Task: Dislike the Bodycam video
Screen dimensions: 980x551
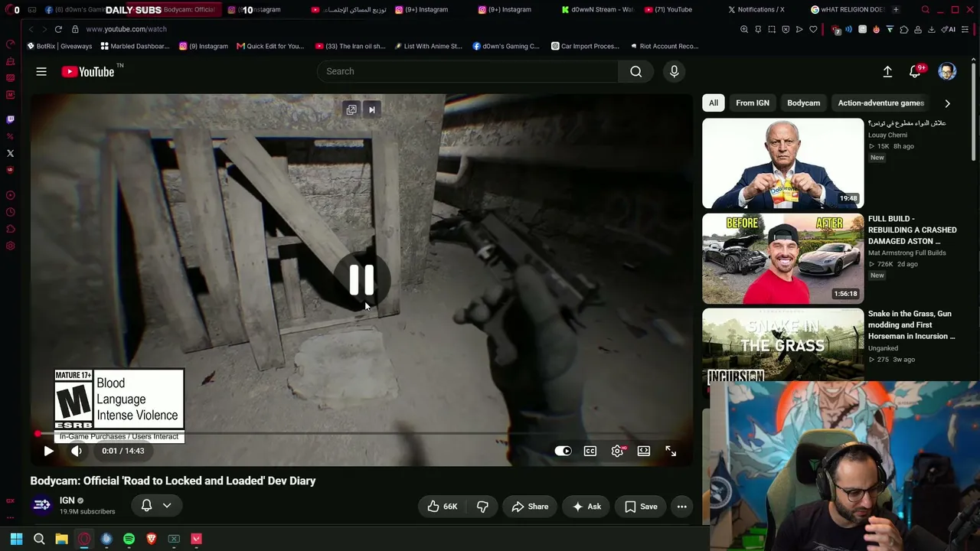Action: tap(482, 507)
